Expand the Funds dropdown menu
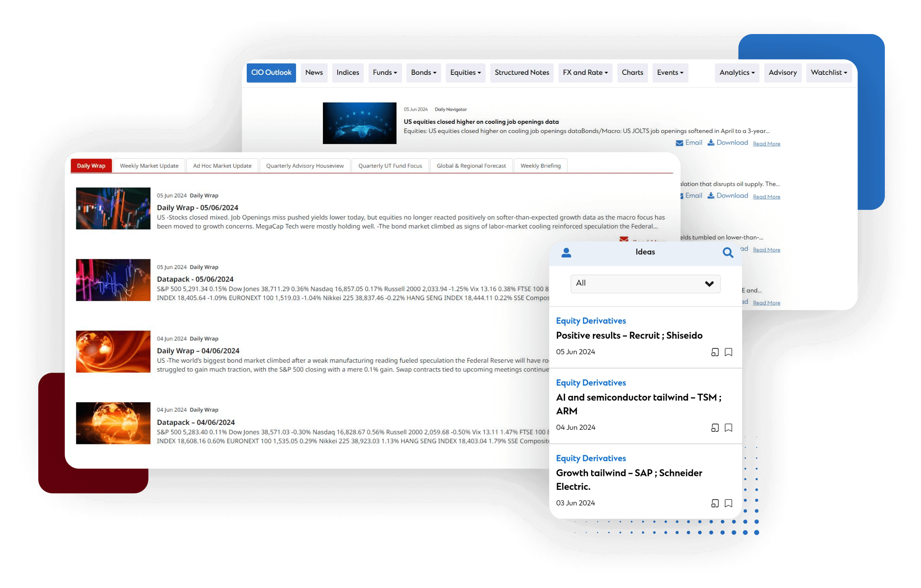 [x=385, y=72]
